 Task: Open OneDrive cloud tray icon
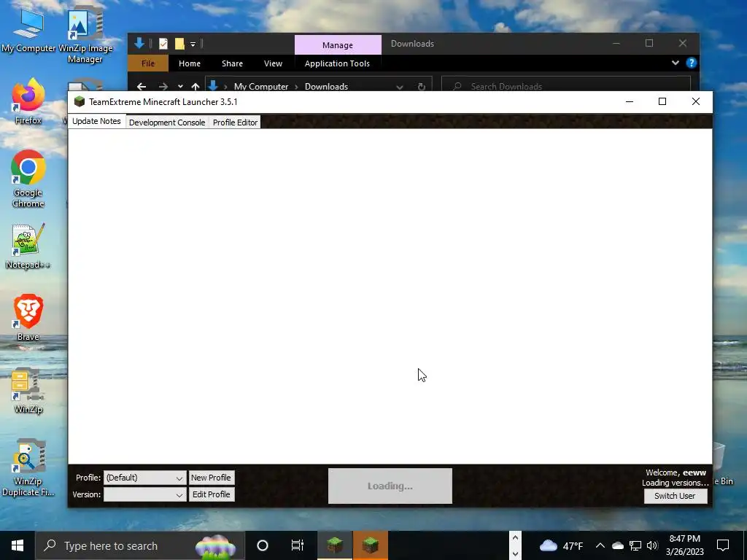click(x=618, y=545)
